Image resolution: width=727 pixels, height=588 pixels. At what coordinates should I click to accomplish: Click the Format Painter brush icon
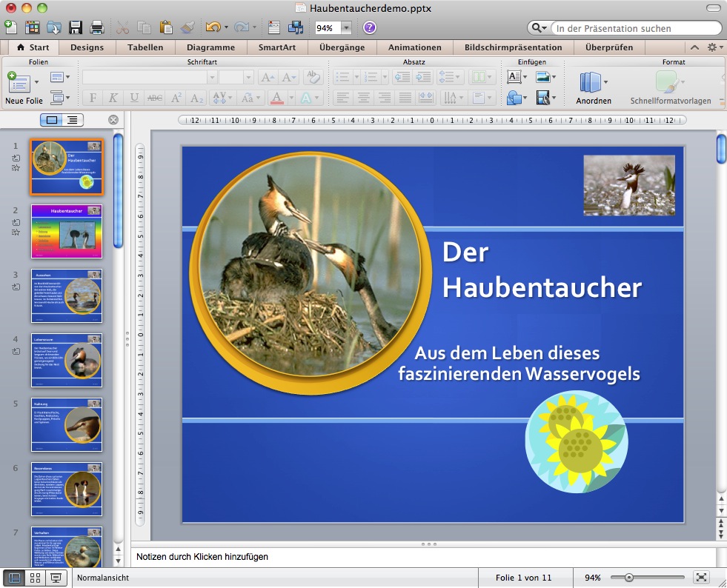tap(187, 28)
